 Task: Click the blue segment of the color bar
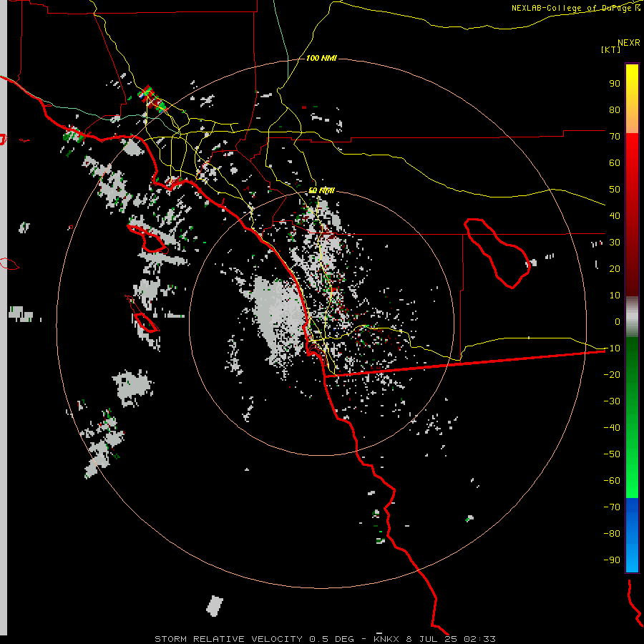[x=632, y=535]
